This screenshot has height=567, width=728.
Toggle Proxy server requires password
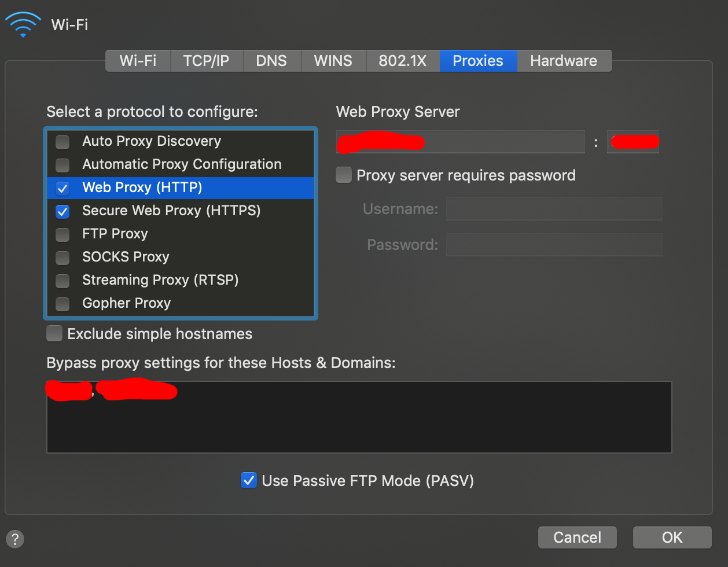pos(344,175)
